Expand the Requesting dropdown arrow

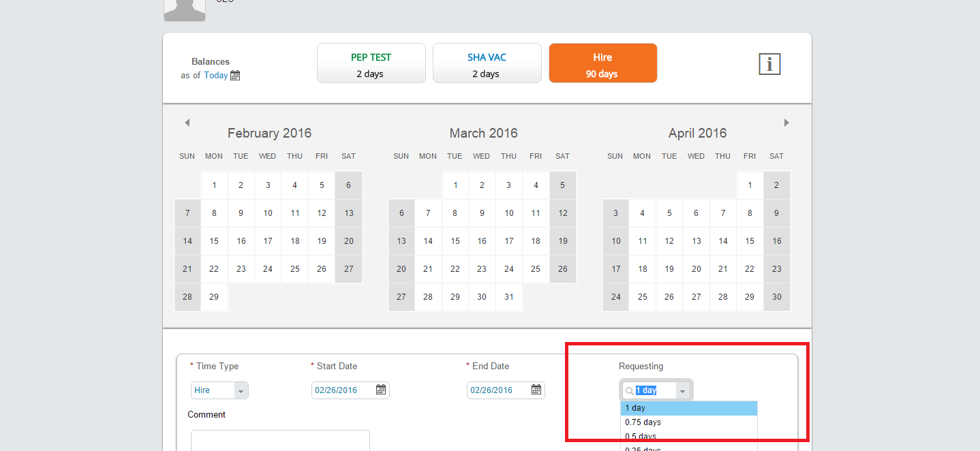682,391
